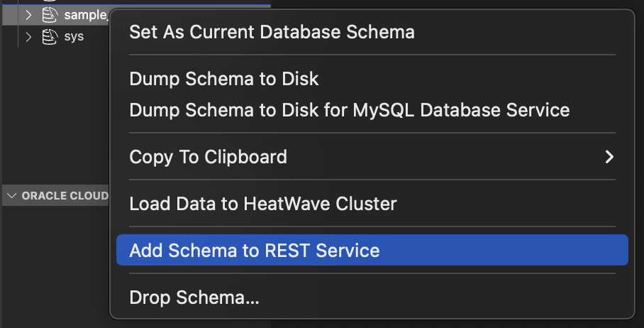The height and width of the screenshot is (328, 644).
Task: Choose Add Schema to REST Service
Action: click(x=255, y=251)
